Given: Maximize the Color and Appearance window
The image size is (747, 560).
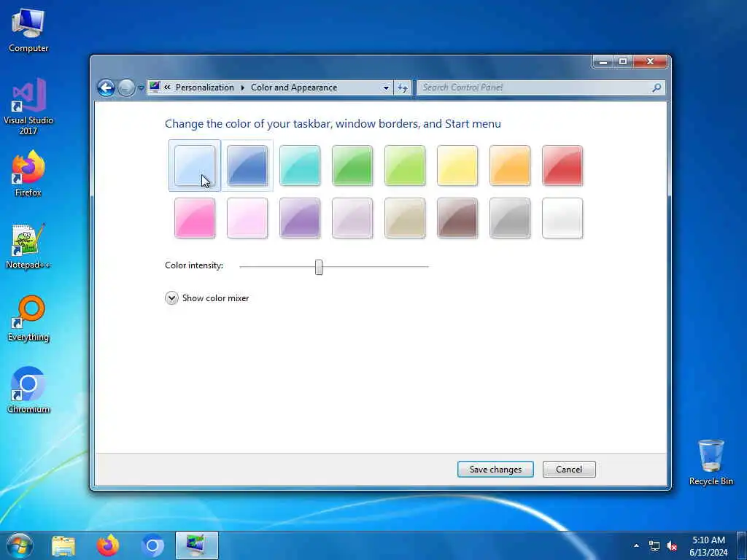Looking at the screenshot, I should [623, 61].
